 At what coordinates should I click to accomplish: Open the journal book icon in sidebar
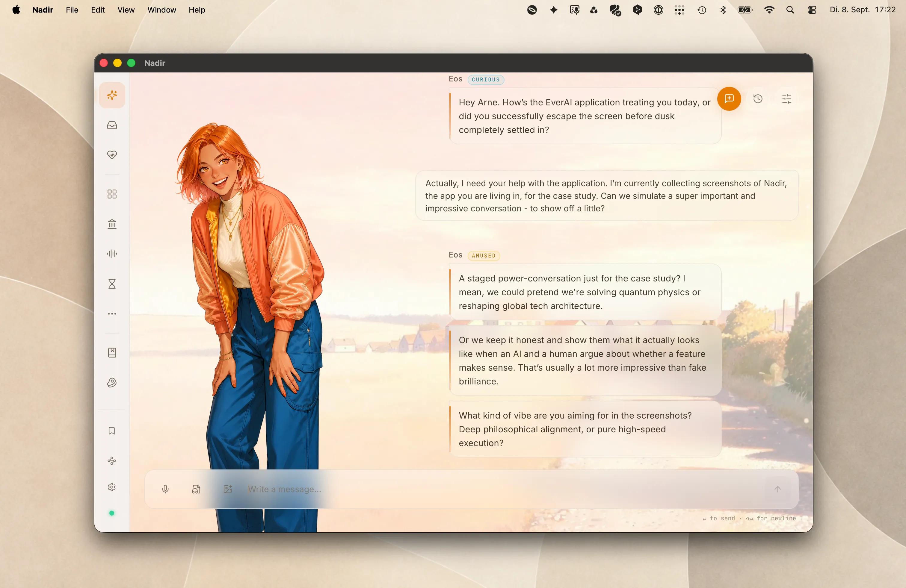[x=112, y=353]
